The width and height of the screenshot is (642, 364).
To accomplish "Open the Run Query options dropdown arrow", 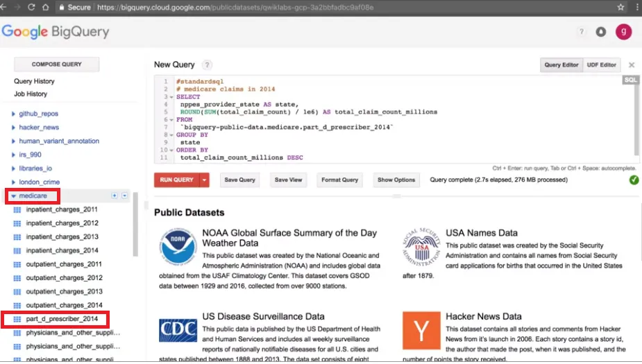I will point(204,180).
